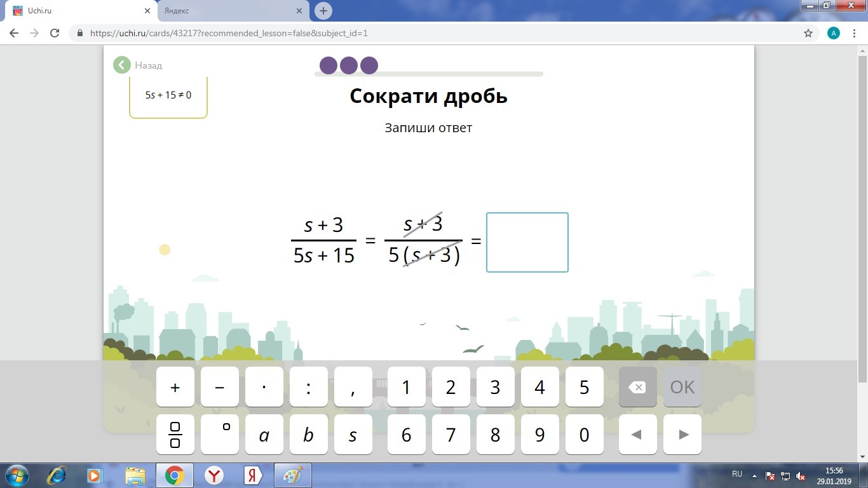Switch to Google Chrome in taskbar

tap(174, 475)
